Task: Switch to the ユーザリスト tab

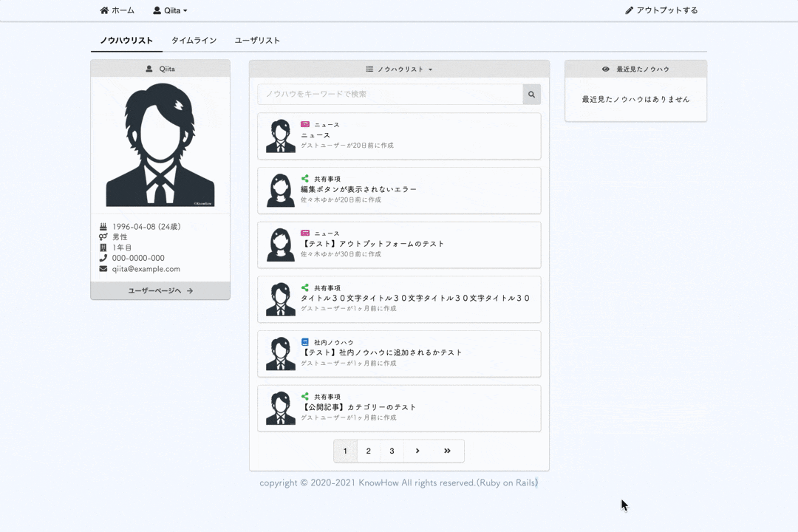Action: [257, 41]
